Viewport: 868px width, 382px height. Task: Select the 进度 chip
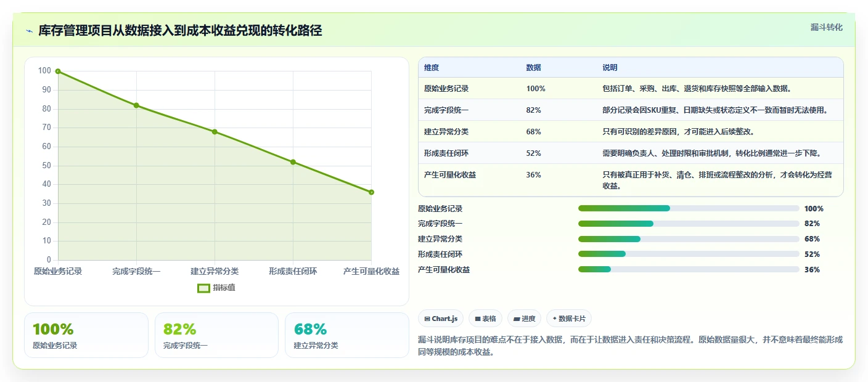pos(524,319)
